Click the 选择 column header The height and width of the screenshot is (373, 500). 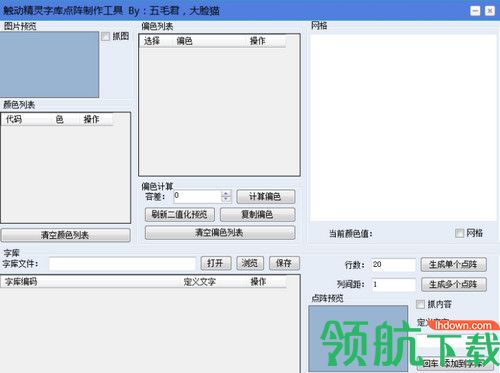pyautogui.click(x=156, y=41)
